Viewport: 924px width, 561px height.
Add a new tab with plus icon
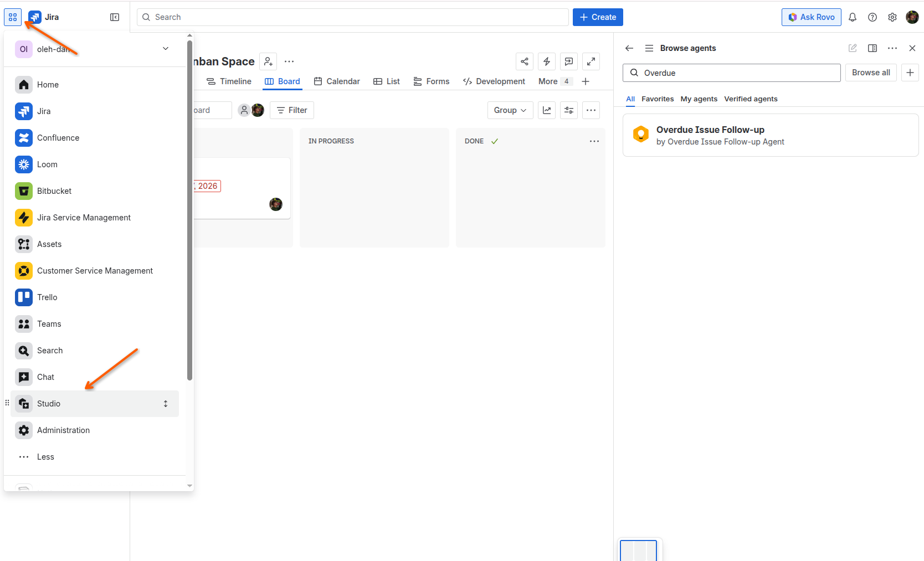pyautogui.click(x=586, y=81)
